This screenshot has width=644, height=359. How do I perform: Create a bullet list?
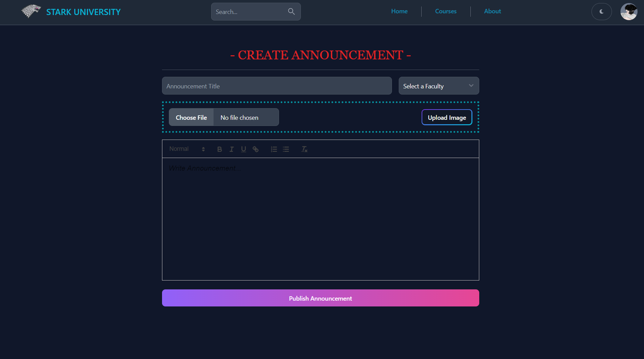pos(286,149)
